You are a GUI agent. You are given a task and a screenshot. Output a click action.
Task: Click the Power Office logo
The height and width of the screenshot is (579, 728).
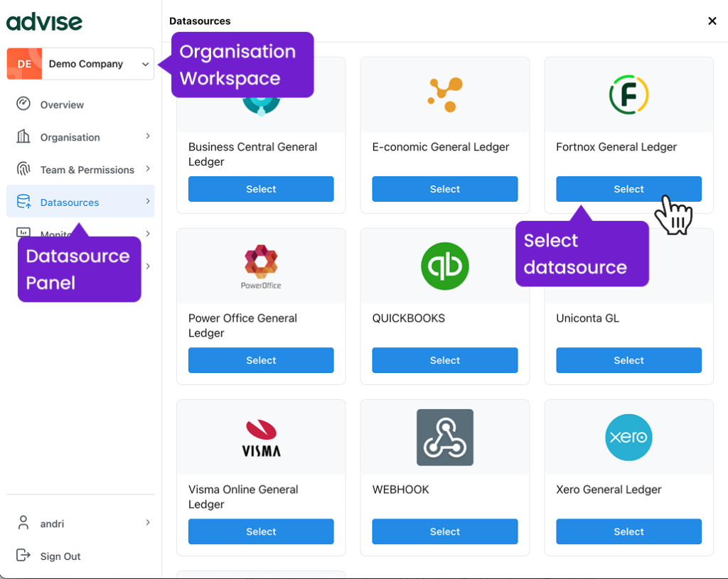point(260,266)
